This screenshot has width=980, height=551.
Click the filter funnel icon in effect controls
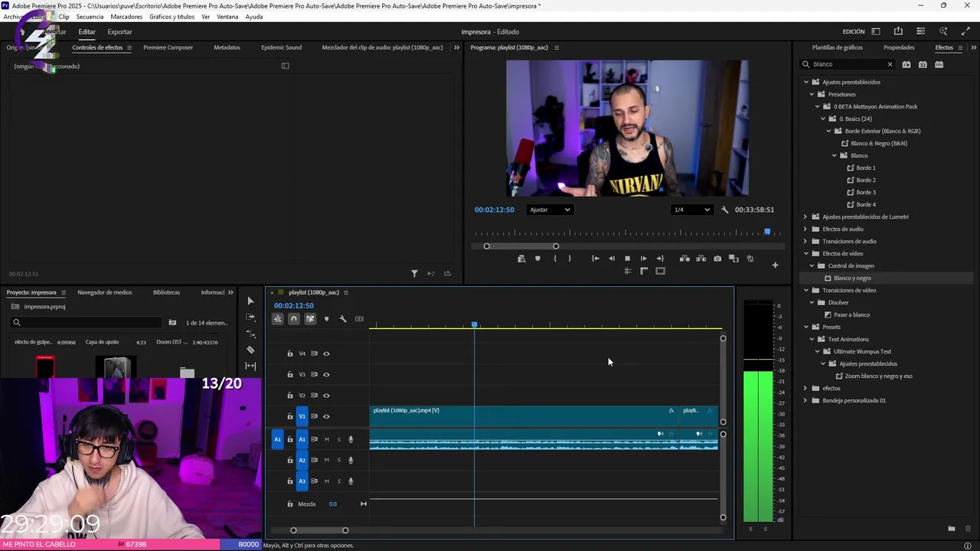(x=414, y=274)
